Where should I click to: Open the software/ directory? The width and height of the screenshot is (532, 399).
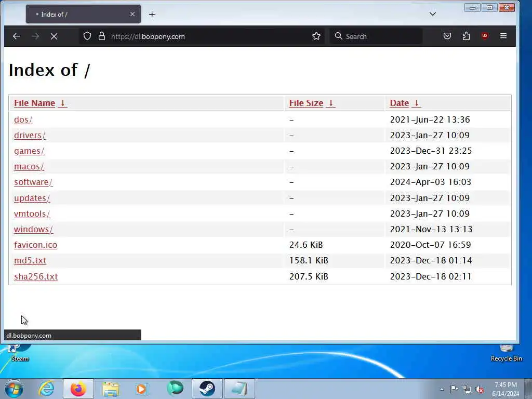tap(33, 182)
